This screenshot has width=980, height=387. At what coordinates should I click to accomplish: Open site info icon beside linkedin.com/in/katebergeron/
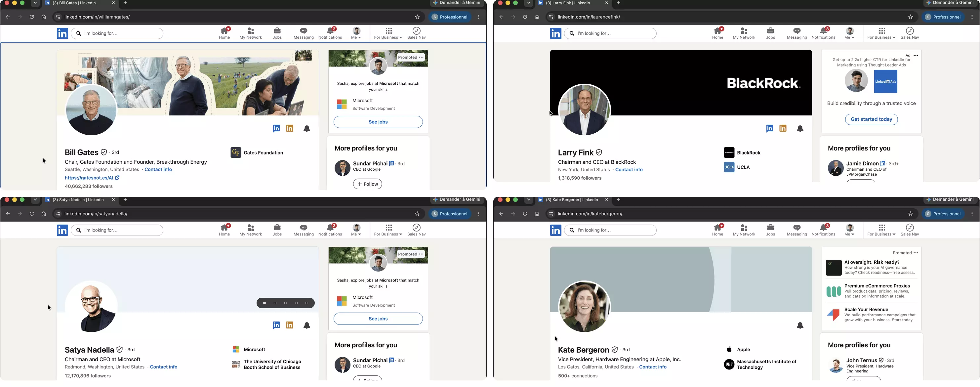pos(551,213)
